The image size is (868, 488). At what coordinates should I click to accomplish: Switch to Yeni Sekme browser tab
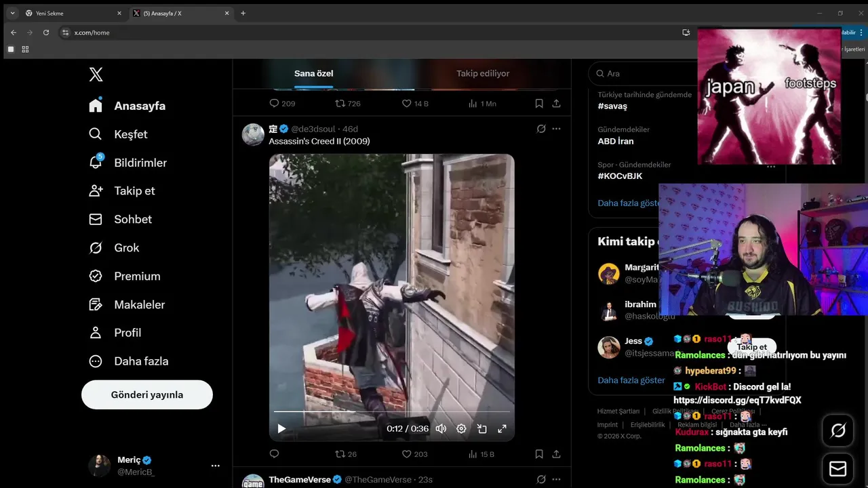(73, 13)
